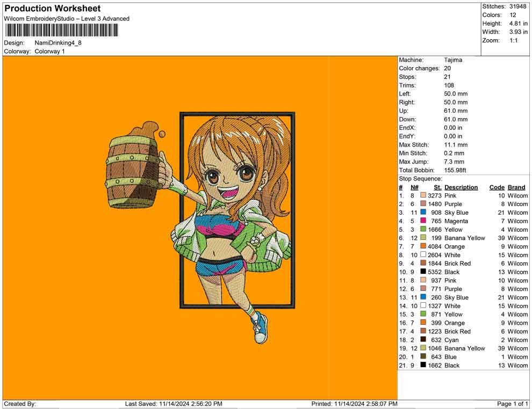Select the orange swatch beside 4084 Orange

pos(423,246)
